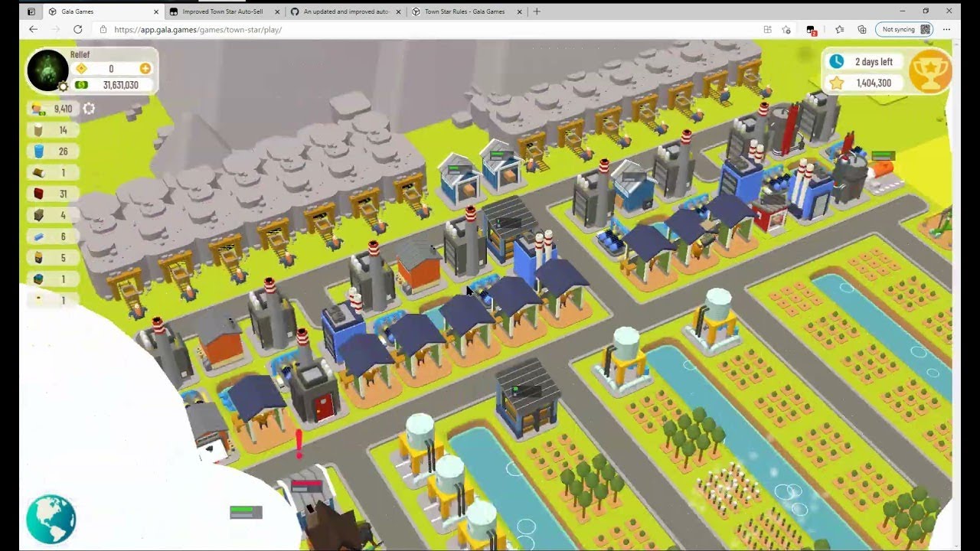Open the browser extension with red badge

pyautogui.click(x=811, y=30)
